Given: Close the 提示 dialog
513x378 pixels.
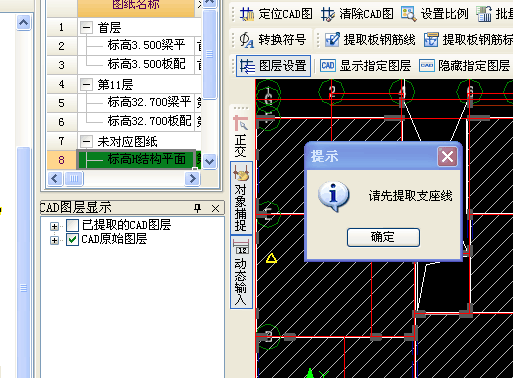Looking at the screenshot, I should coord(447,156).
